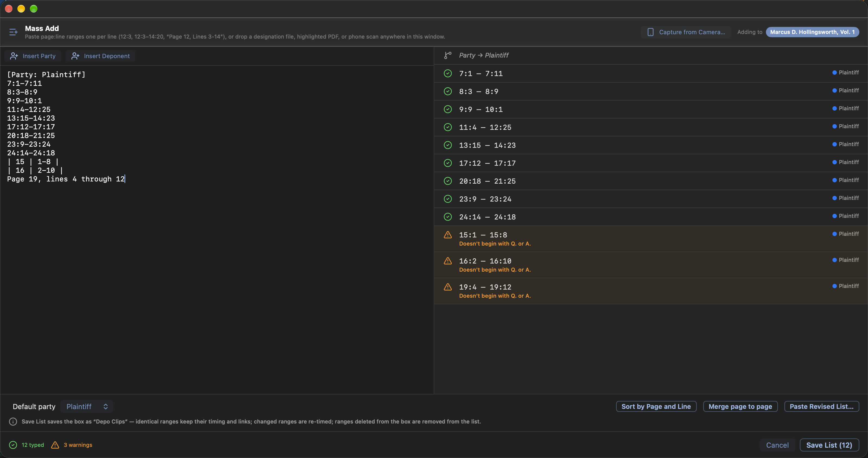This screenshot has width=868, height=458.
Task: Click the green check icon for 7:1 — 7:11
Action: (448, 74)
